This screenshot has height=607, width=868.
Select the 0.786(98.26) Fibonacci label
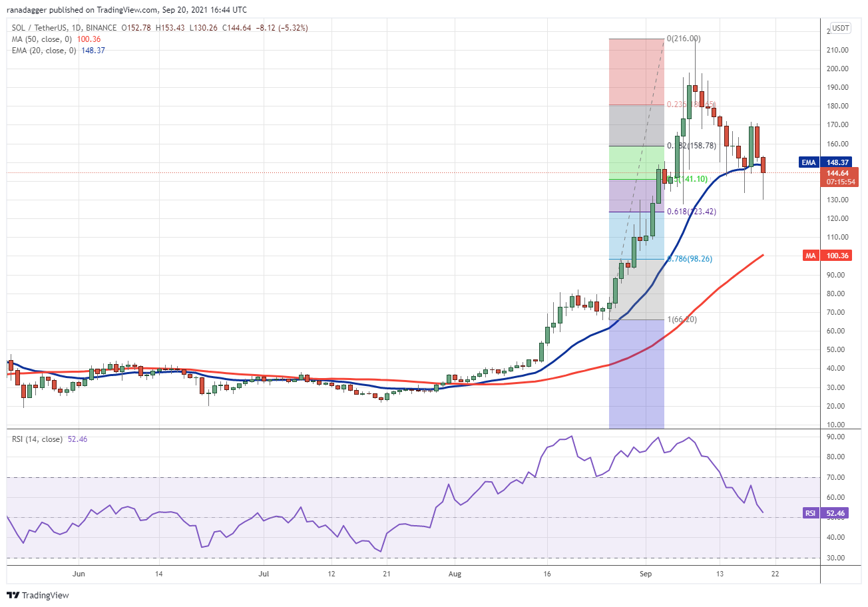point(688,259)
